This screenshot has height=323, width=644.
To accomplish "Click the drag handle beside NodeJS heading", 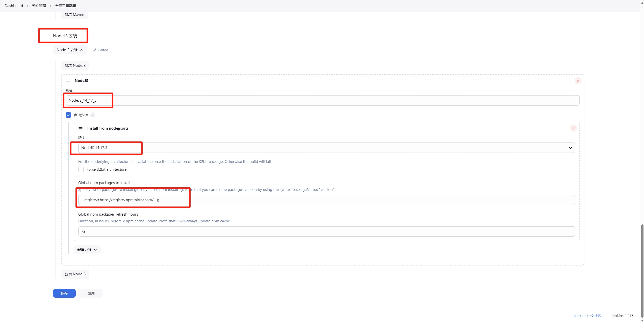I will [68, 81].
